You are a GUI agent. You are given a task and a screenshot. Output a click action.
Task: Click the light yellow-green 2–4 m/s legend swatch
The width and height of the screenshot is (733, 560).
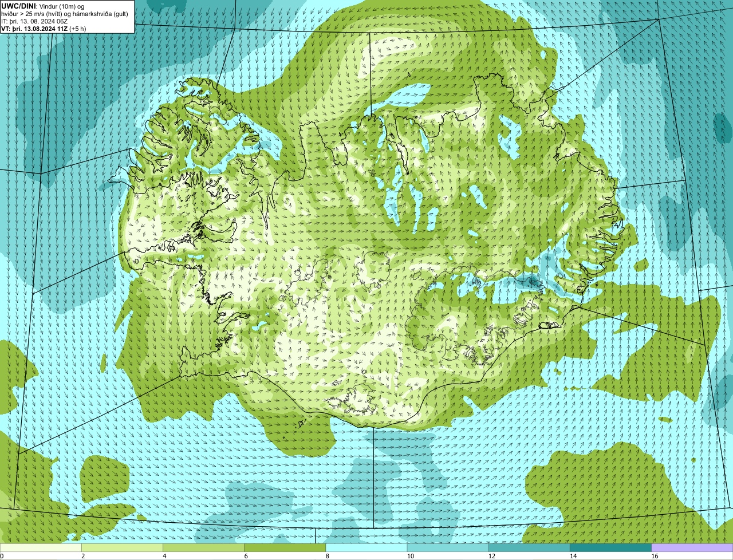point(123,548)
